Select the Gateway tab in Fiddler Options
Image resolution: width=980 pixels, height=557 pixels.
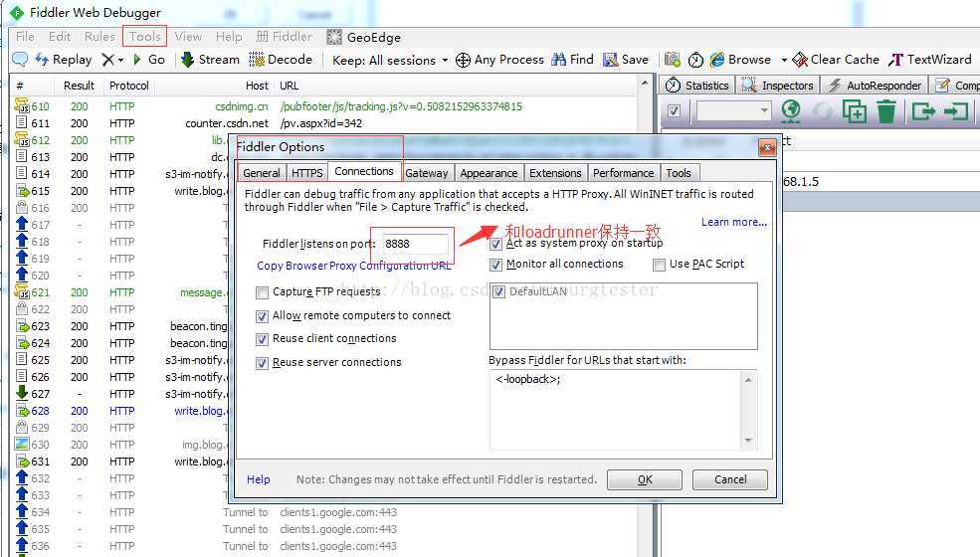pos(426,173)
